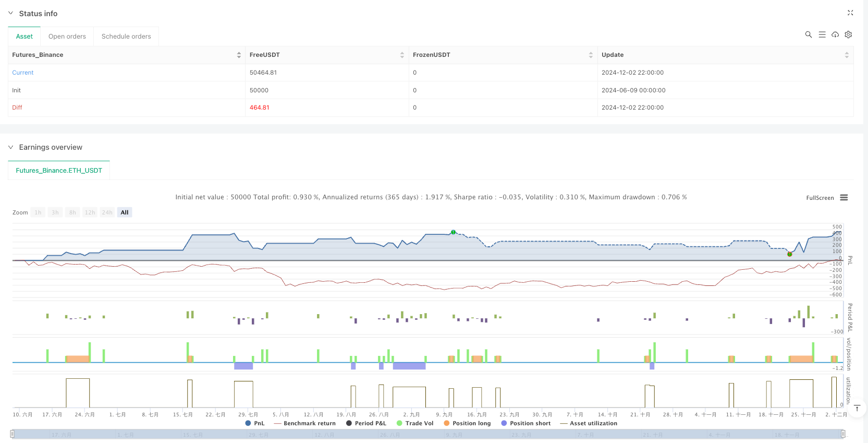Image resolution: width=868 pixels, height=443 pixels.
Task: Toggle the Benchmark return legend series
Action: (x=304, y=423)
